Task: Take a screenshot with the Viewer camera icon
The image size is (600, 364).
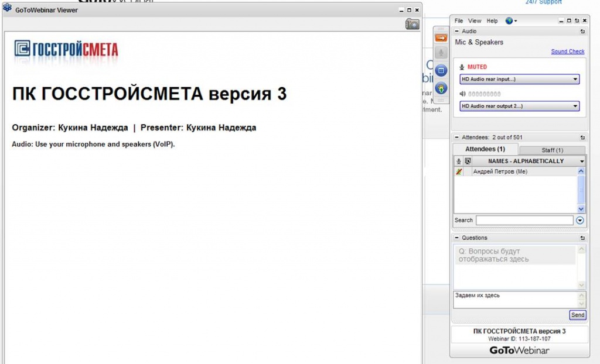Action: (x=412, y=24)
